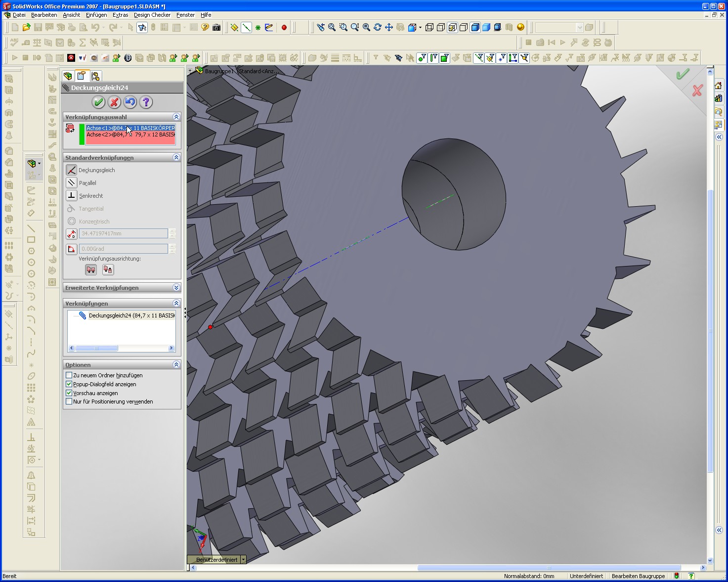Open the Benutzerdefiniert view dropdown
728x582 pixels.
243,560
